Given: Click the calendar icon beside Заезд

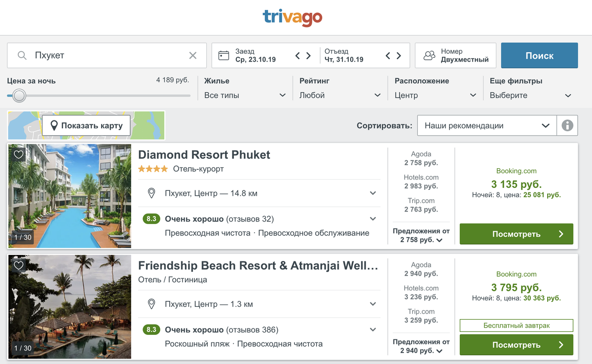Looking at the screenshot, I should tap(224, 55).
